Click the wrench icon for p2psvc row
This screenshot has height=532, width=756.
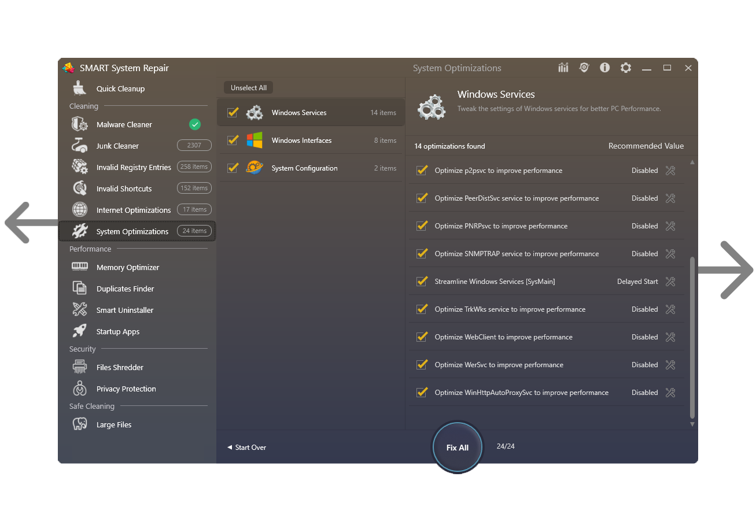coord(670,171)
